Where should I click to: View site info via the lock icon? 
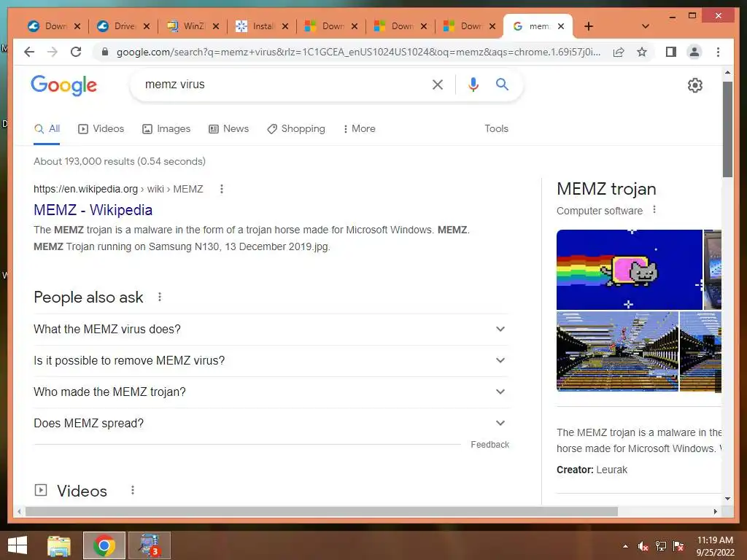click(105, 52)
